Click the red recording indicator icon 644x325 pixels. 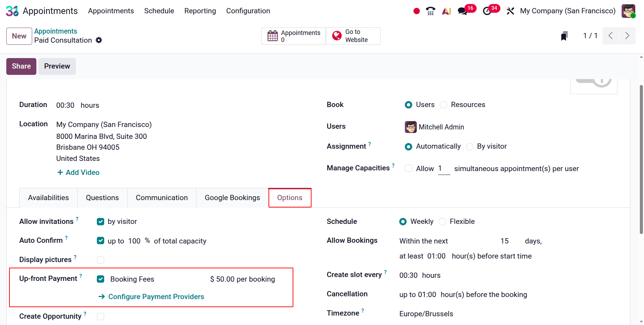click(x=416, y=11)
